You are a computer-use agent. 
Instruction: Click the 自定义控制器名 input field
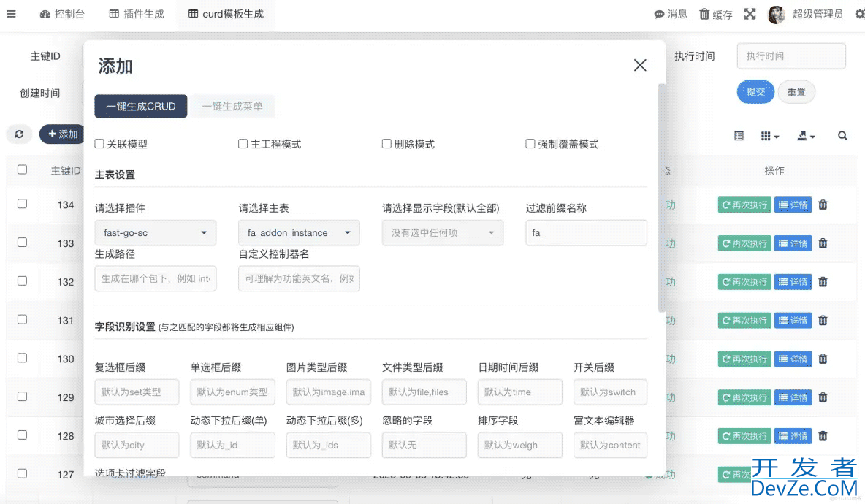[x=299, y=278]
